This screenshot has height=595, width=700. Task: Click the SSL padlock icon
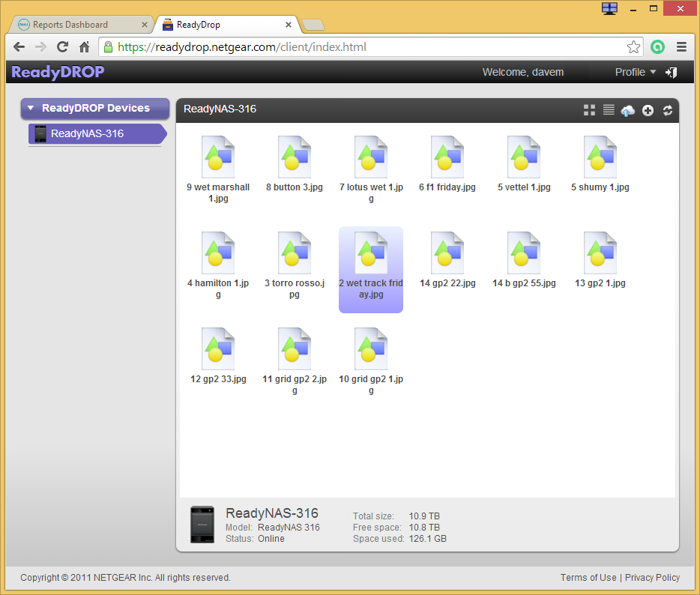(x=108, y=47)
